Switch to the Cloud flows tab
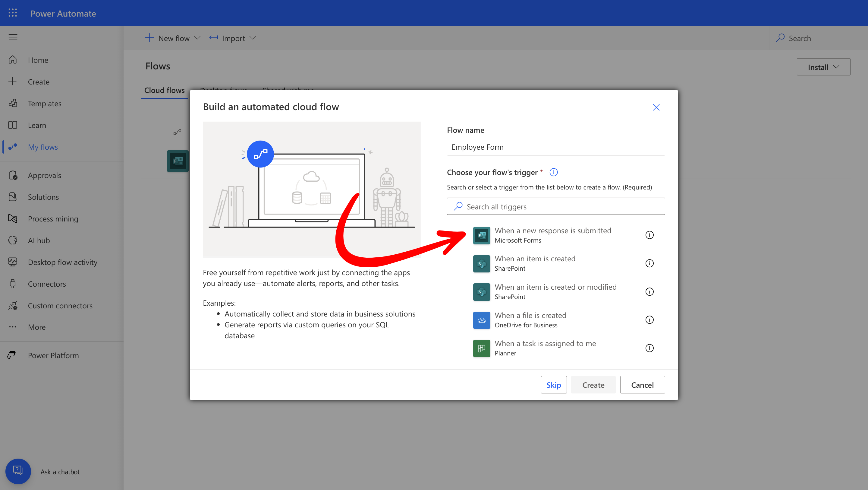Screen dimensions: 868x490 (x=164, y=91)
